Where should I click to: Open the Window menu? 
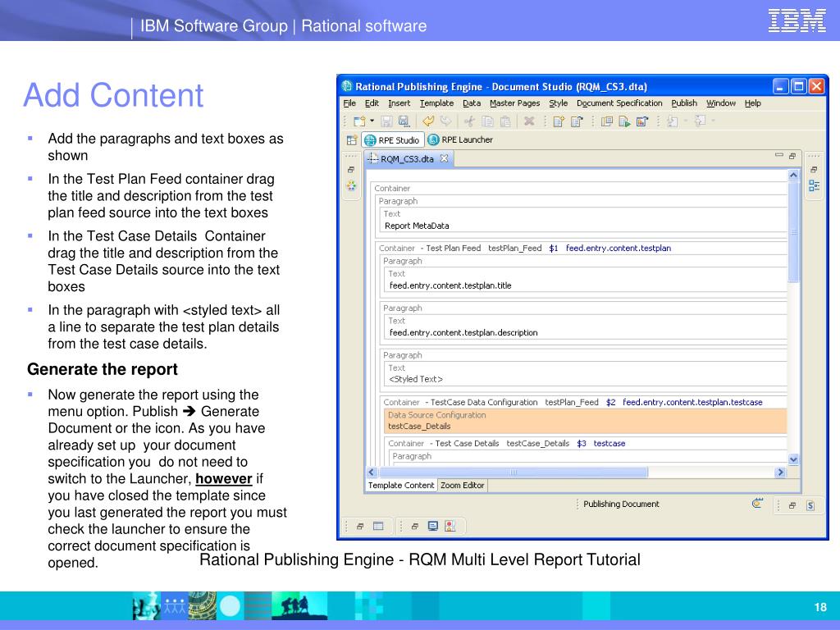coord(720,103)
